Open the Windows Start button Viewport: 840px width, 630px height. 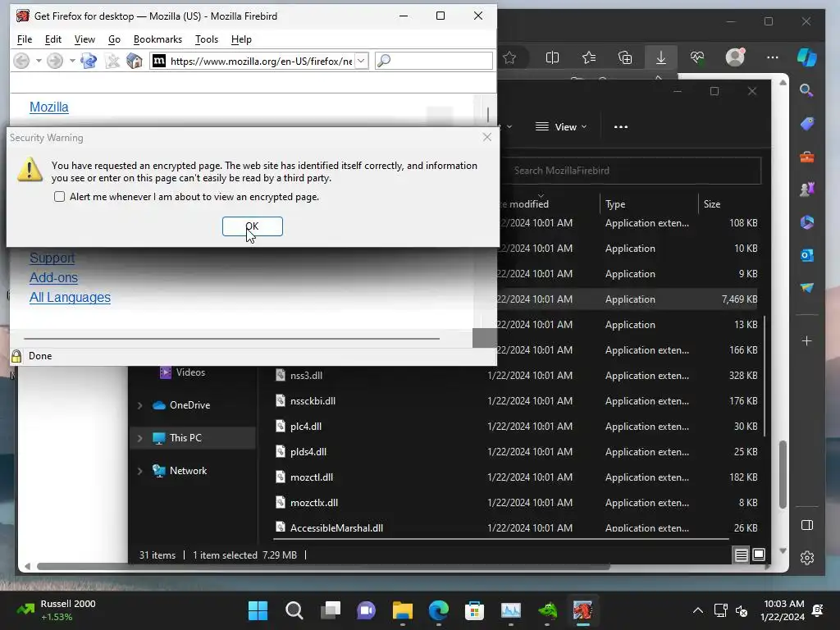(258, 610)
